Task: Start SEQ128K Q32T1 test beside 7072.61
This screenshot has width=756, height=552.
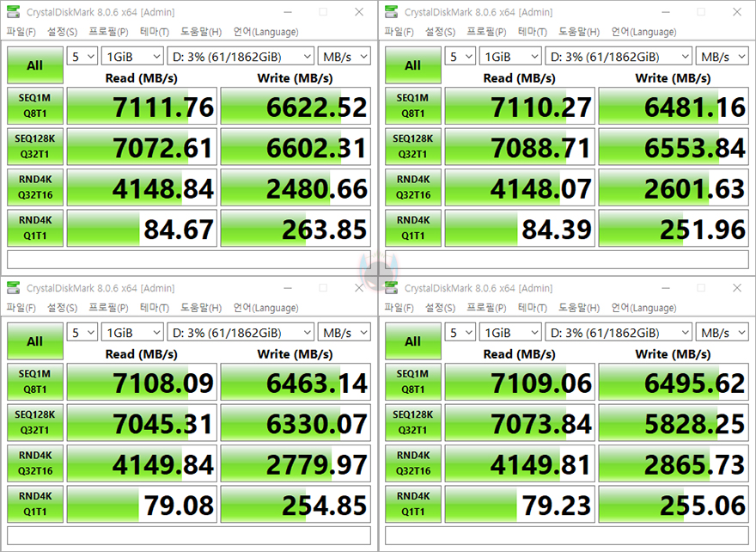Action: coord(35,146)
